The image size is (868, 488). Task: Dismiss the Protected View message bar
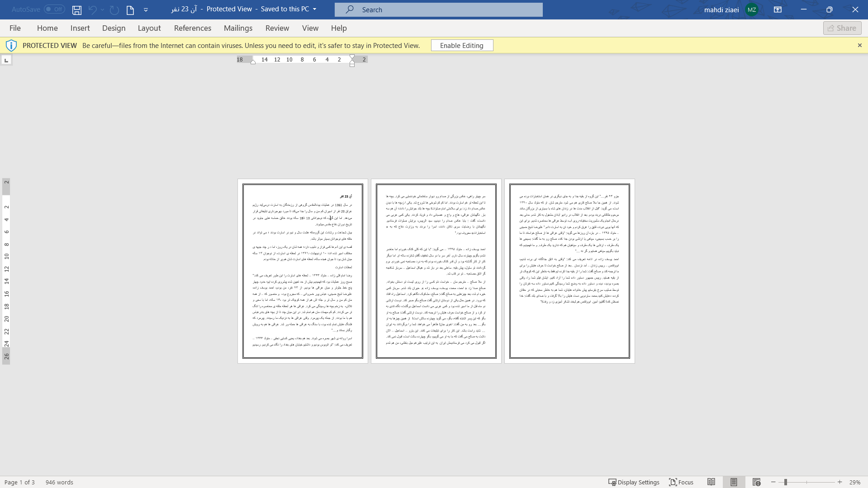tap(859, 45)
